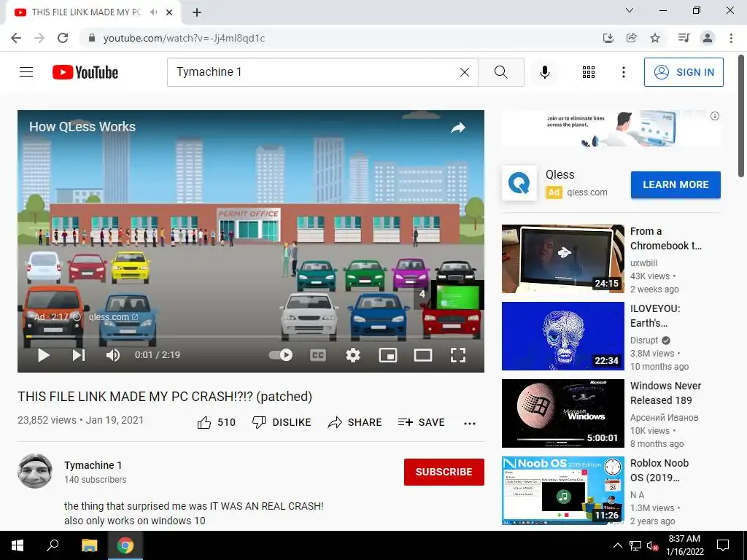Go to YouTube home via logo
747x560 pixels.
click(x=85, y=72)
